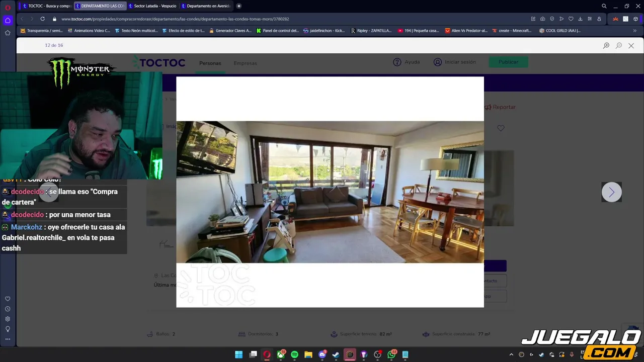
Task: Open Opera sidebar history clock
Action: click(8, 309)
